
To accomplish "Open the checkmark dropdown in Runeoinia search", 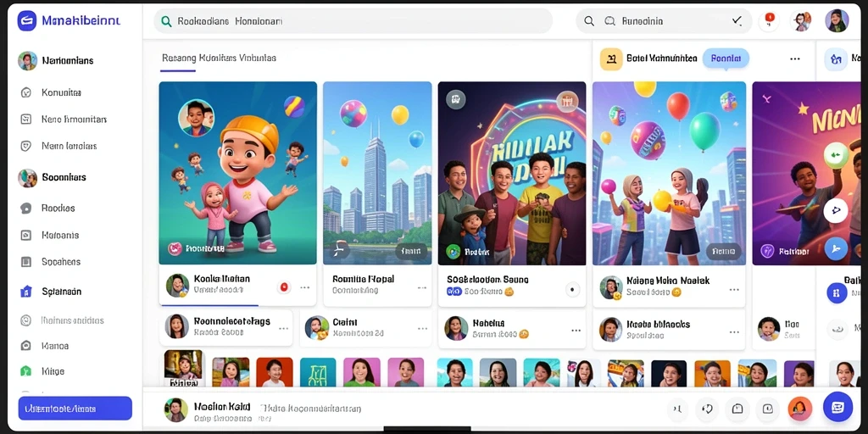I will 737,21.
